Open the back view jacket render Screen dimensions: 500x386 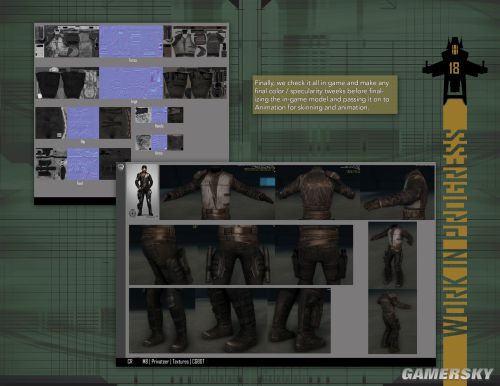317,192
